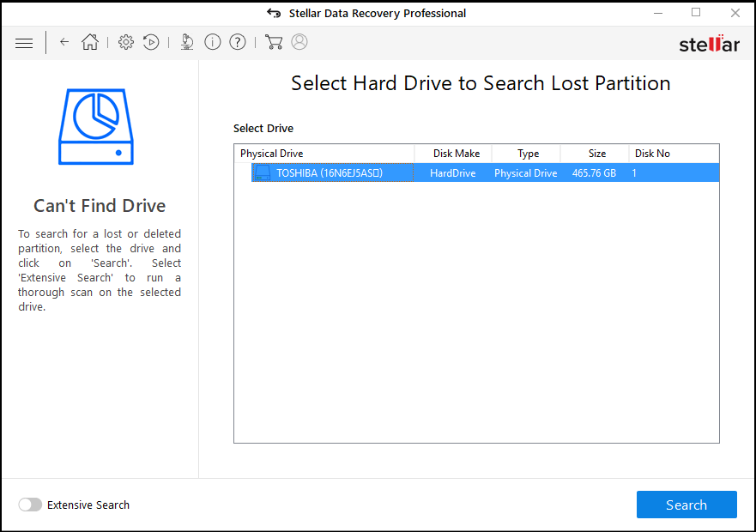
Task: Click the HardDrive disk make cell
Action: coord(453,173)
